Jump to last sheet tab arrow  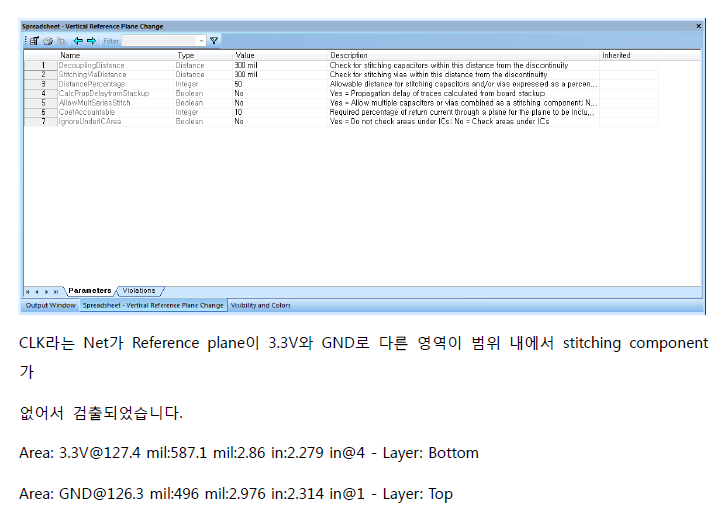56,291
